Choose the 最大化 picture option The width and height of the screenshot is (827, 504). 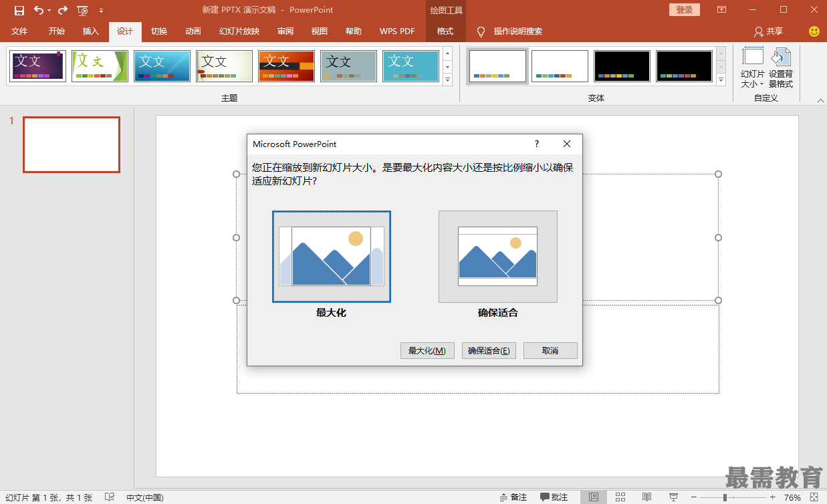coord(332,257)
